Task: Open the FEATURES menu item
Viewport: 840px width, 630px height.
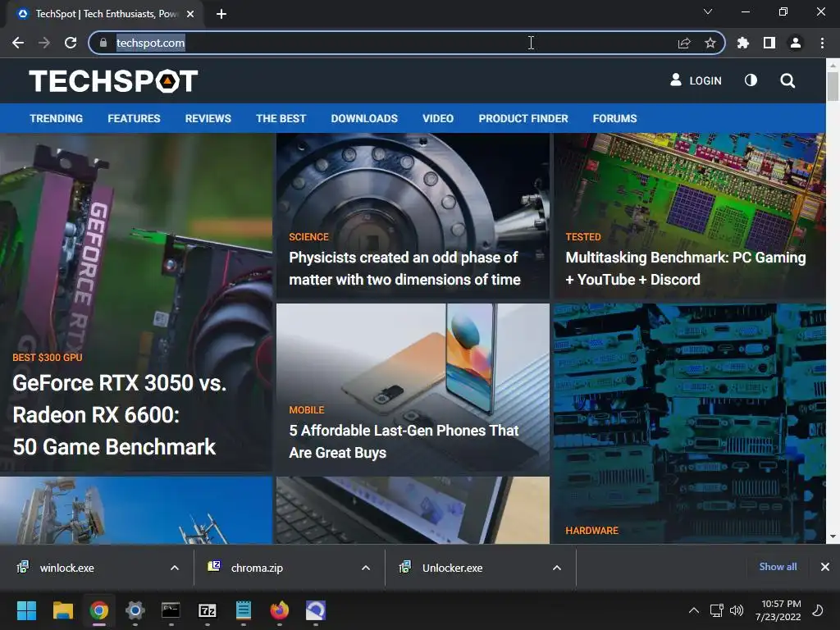Action: [x=134, y=118]
